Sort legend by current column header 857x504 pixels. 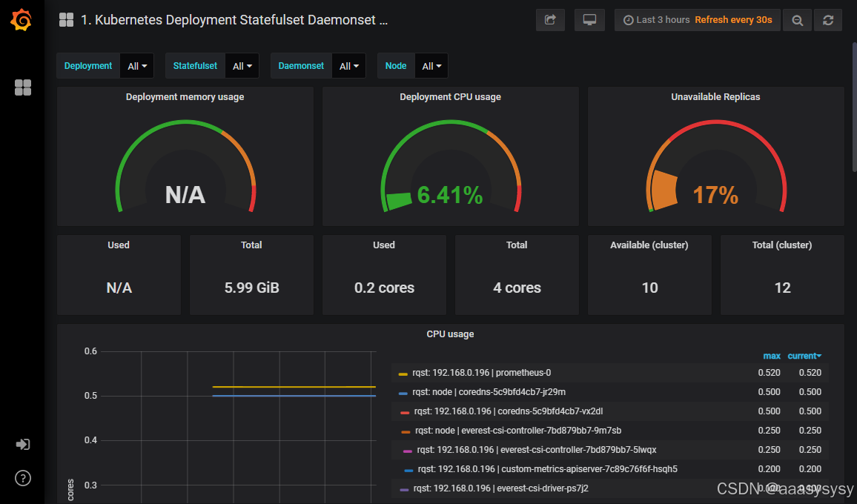(x=804, y=356)
